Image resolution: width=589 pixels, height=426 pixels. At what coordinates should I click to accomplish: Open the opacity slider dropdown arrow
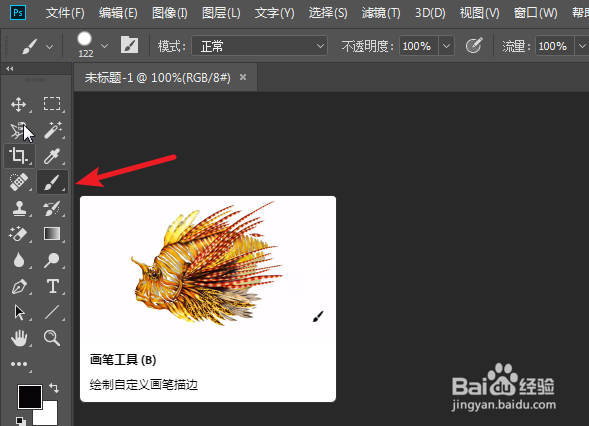(x=446, y=46)
